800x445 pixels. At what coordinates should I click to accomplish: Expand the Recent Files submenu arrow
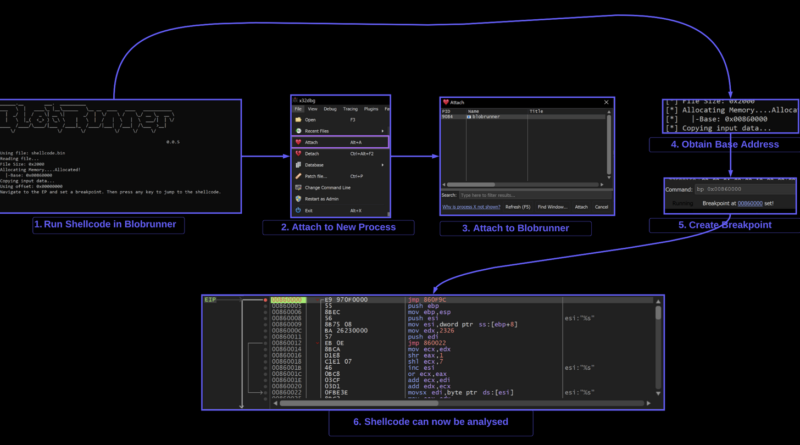point(383,131)
